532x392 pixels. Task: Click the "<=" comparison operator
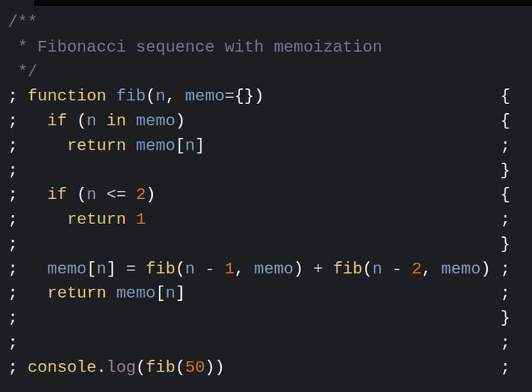(116, 194)
